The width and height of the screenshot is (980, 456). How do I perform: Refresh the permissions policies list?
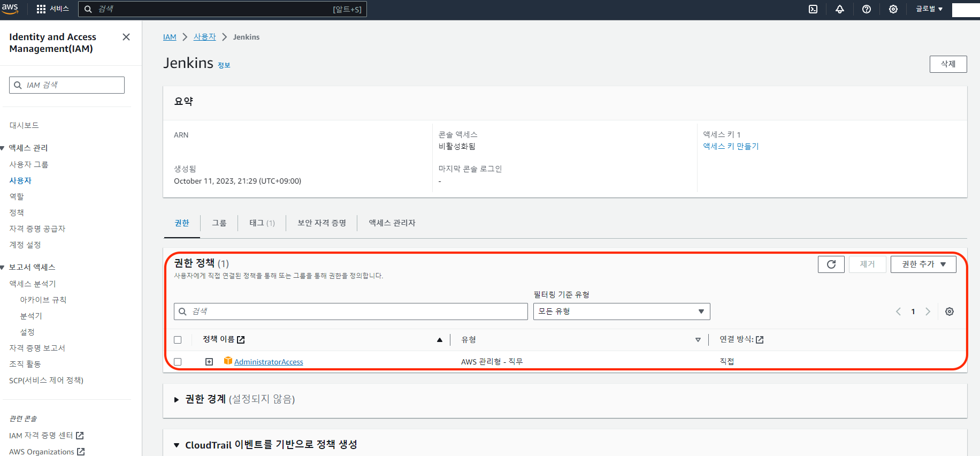pos(831,264)
